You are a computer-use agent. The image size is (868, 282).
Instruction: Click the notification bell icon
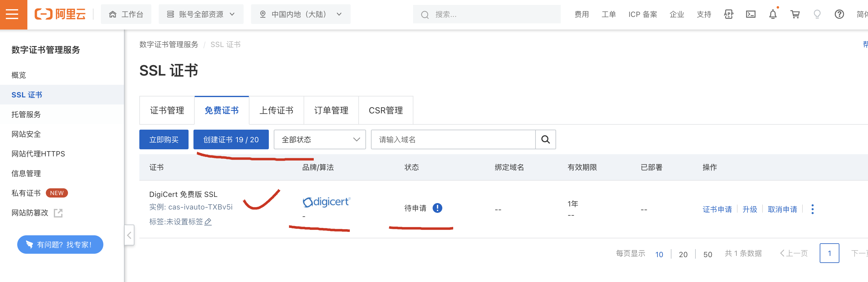(773, 14)
